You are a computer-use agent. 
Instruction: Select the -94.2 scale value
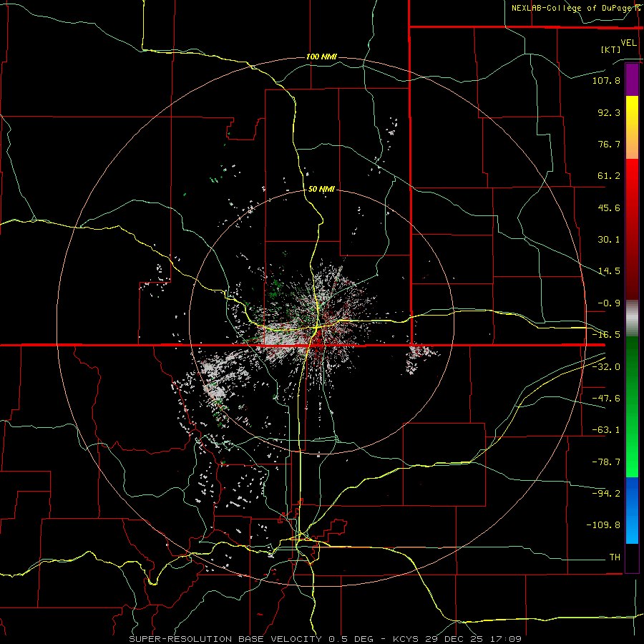pyautogui.click(x=606, y=493)
